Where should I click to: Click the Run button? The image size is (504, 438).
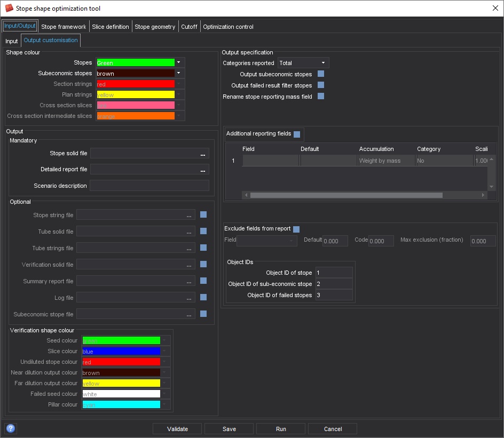[281, 429]
